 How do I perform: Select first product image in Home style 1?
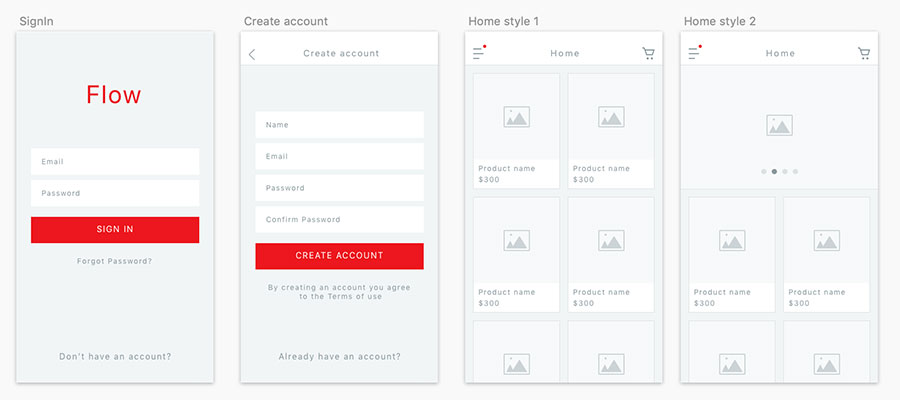click(516, 117)
